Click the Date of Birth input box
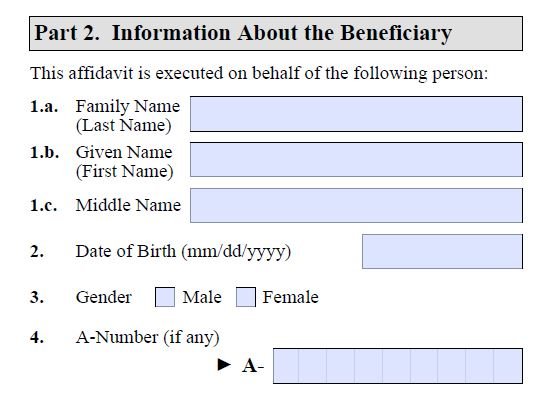This screenshot has height=395, width=546. click(x=442, y=251)
